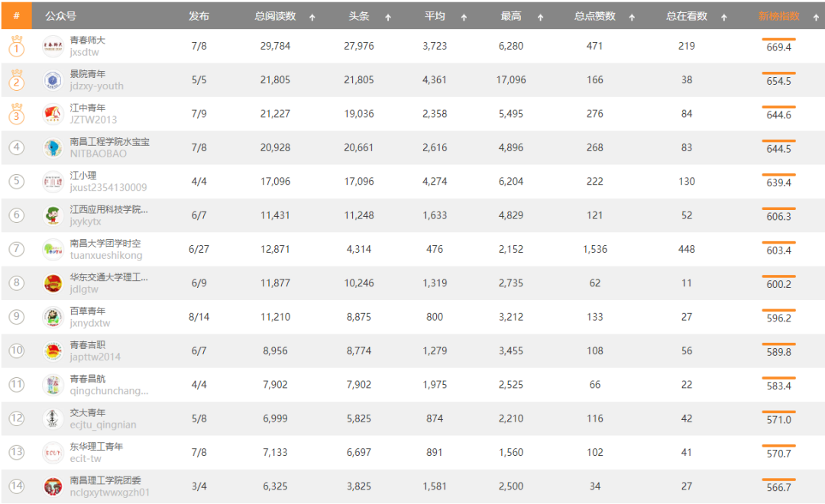Click the rank 1 crown badge
The image size is (825, 504).
[x=16, y=47]
